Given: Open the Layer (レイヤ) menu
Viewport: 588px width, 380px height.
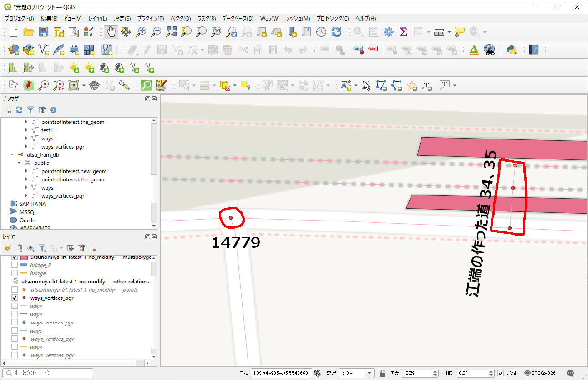Looking at the screenshot, I should click(97, 19).
